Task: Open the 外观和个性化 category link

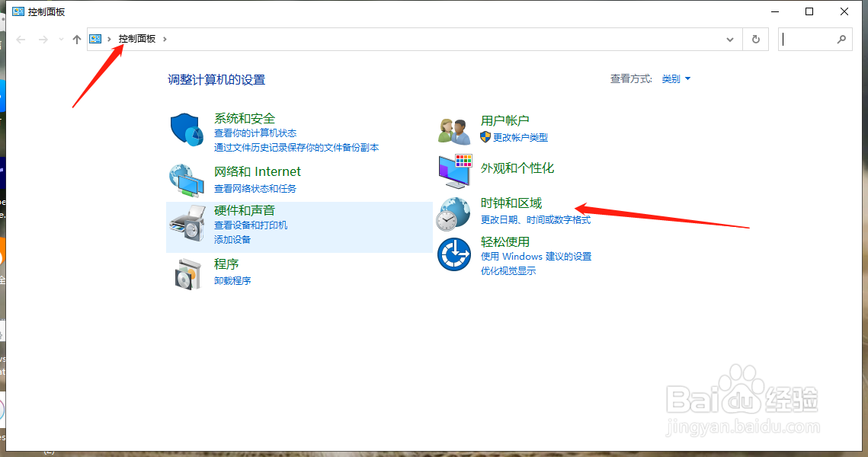Action: coord(517,168)
